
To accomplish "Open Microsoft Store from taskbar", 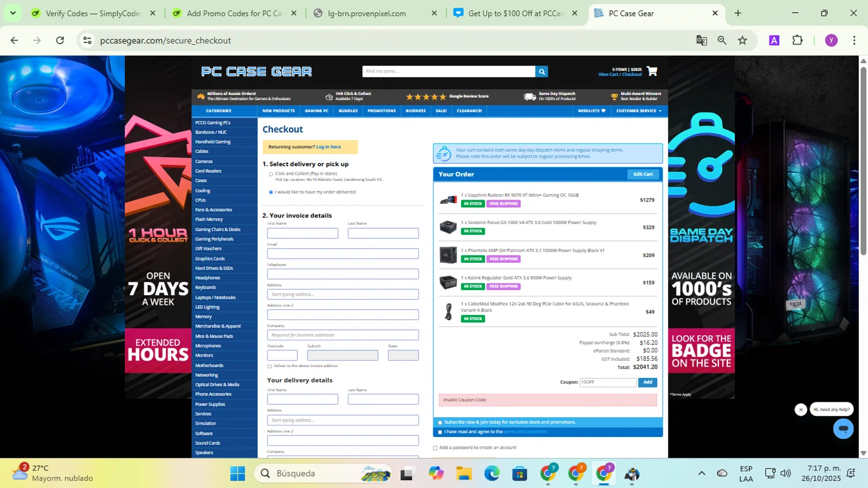I will click(520, 474).
